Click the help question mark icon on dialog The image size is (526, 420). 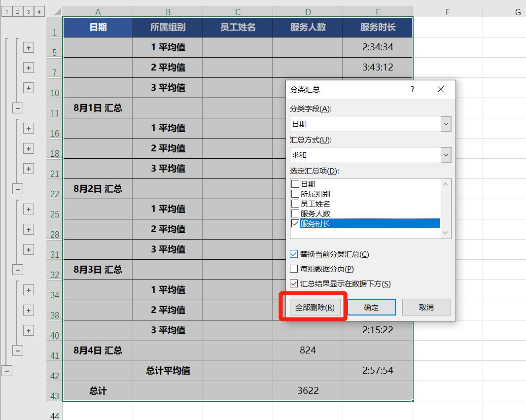413,89
